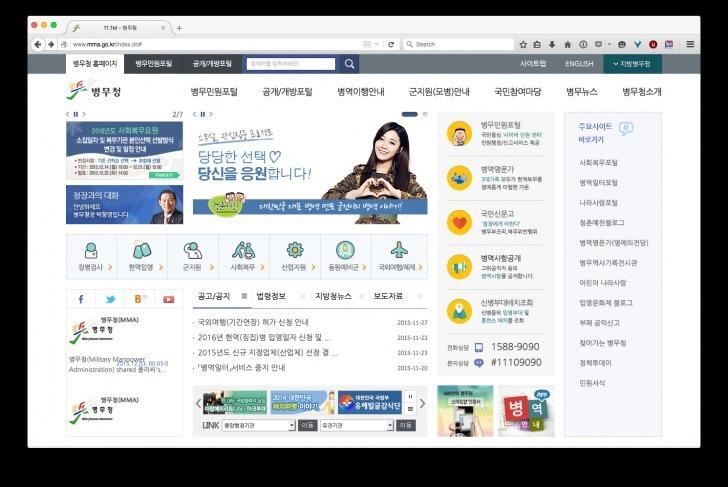Click the site search input field

pyautogui.click(x=290, y=64)
